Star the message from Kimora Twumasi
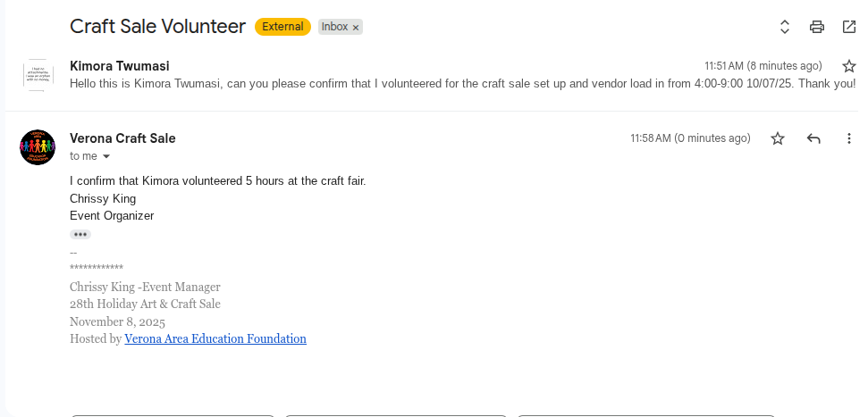 pyautogui.click(x=849, y=66)
